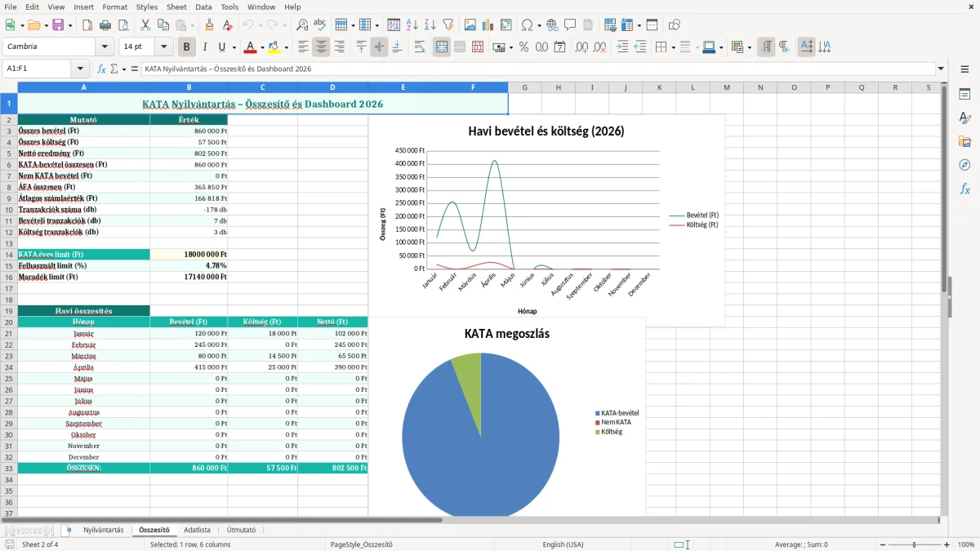The height and width of the screenshot is (551, 980).
Task: Open the Font Name dropdown
Action: pyautogui.click(x=105, y=47)
